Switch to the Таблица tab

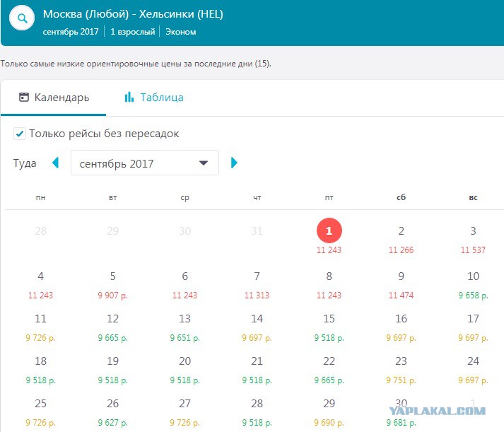tap(154, 98)
